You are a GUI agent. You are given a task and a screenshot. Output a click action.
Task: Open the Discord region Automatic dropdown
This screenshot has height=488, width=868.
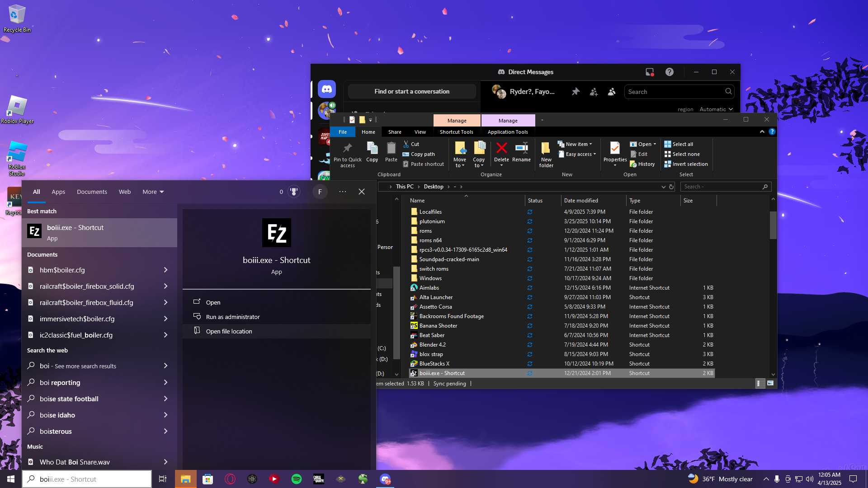coord(717,109)
